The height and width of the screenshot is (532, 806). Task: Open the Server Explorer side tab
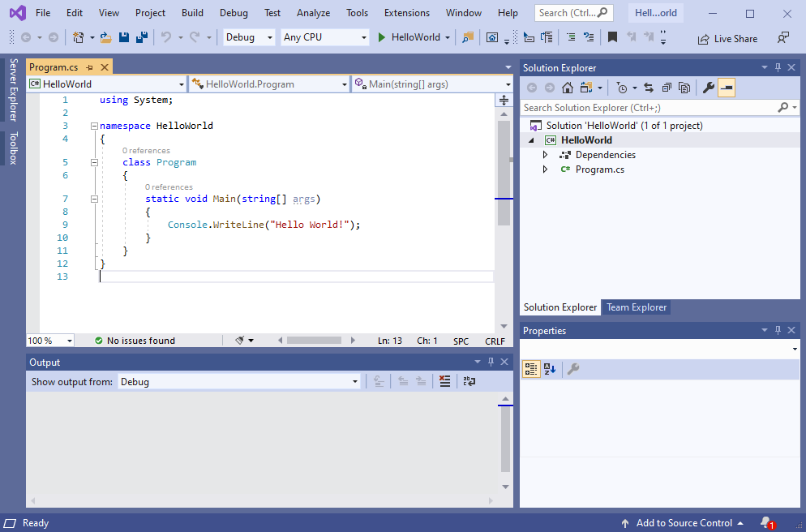pos(13,89)
